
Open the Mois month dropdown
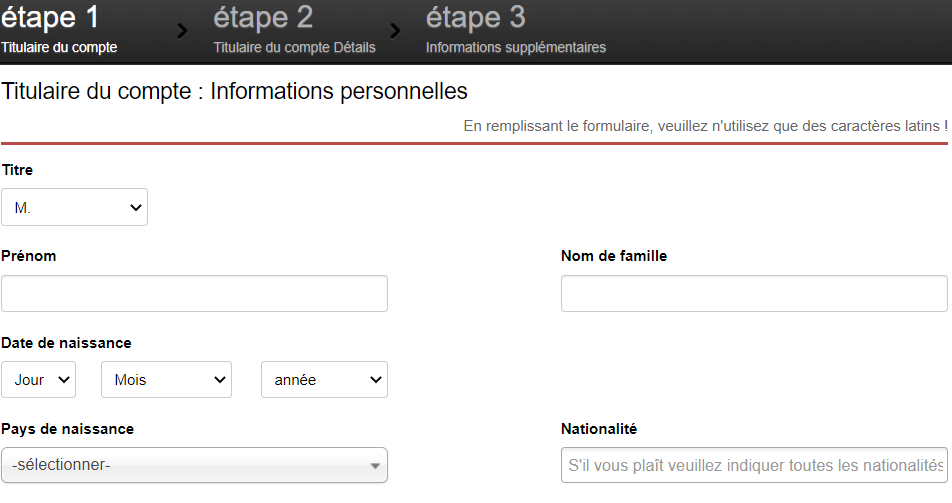pos(166,380)
